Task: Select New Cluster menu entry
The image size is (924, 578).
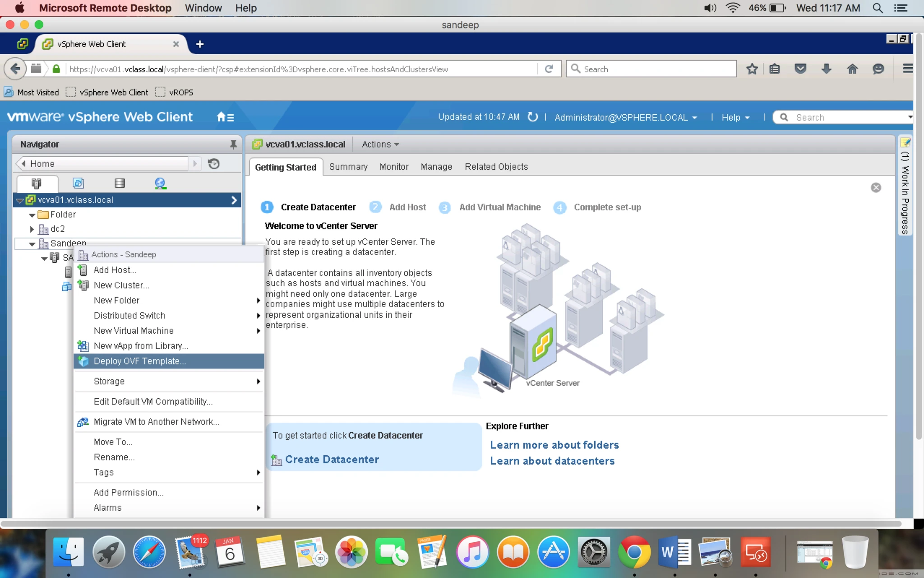Action: pyautogui.click(x=169, y=285)
